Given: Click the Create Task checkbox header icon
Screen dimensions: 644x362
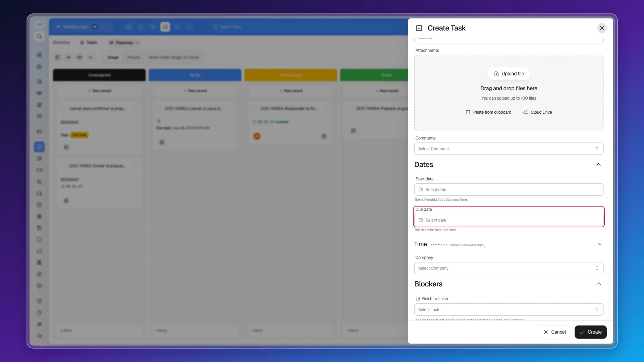Looking at the screenshot, I should point(419,28).
